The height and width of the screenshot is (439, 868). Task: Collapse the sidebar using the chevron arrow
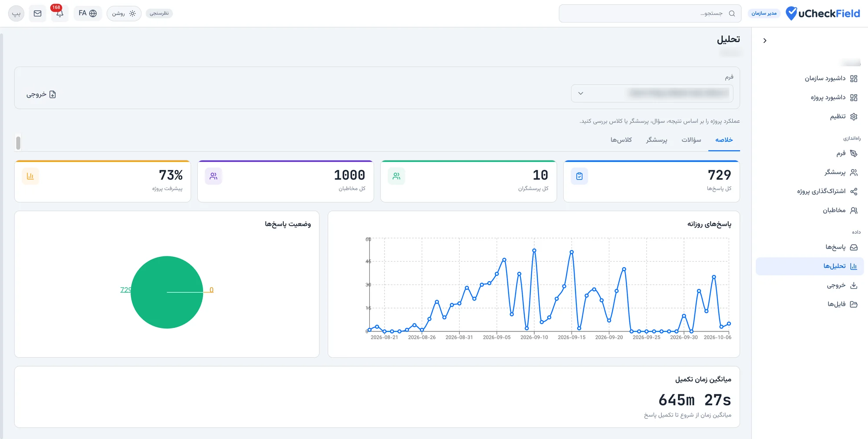[x=765, y=41]
